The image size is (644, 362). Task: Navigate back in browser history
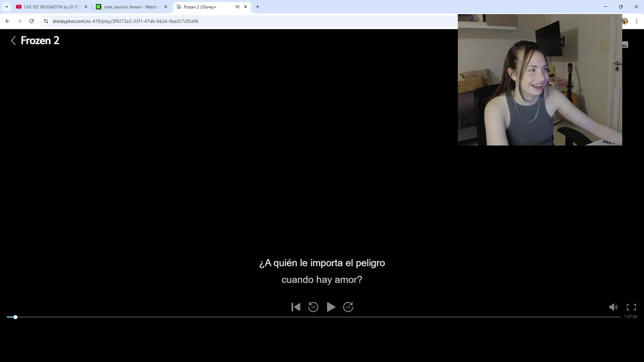point(7,21)
